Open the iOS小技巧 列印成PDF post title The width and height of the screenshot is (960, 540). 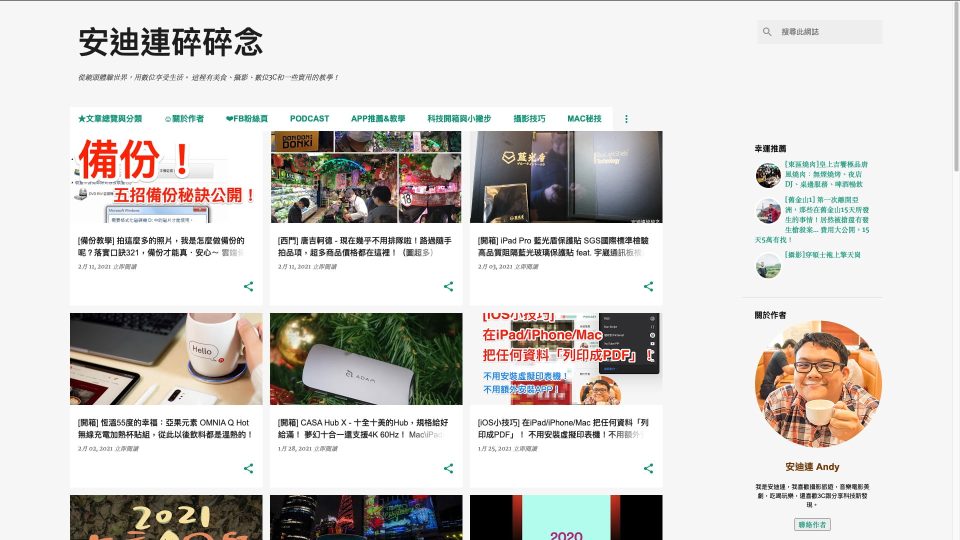[x=563, y=428]
